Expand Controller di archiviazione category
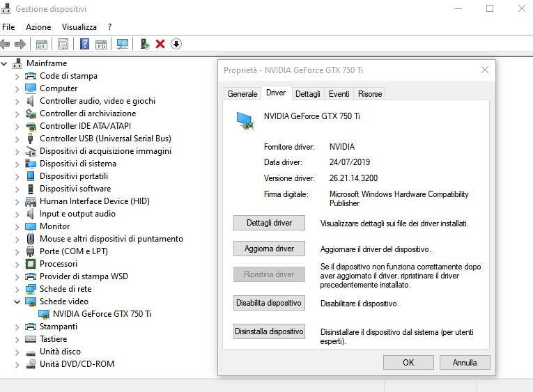Screen dimensions: 533x392 click(17, 114)
